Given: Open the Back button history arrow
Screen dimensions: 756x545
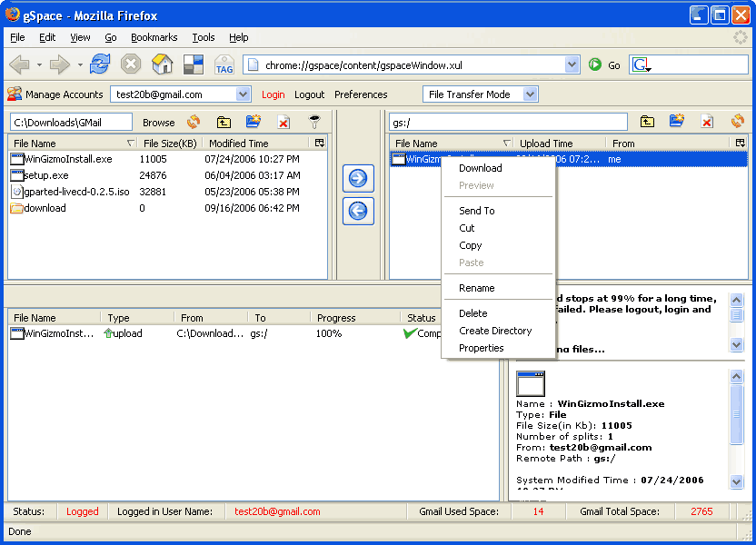Looking at the screenshot, I should 39,64.
